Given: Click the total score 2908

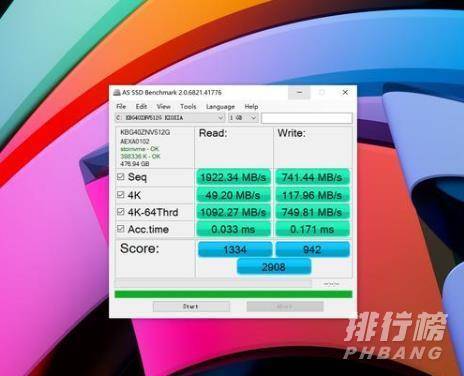Looking at the screenshot, I should [274, 267].
